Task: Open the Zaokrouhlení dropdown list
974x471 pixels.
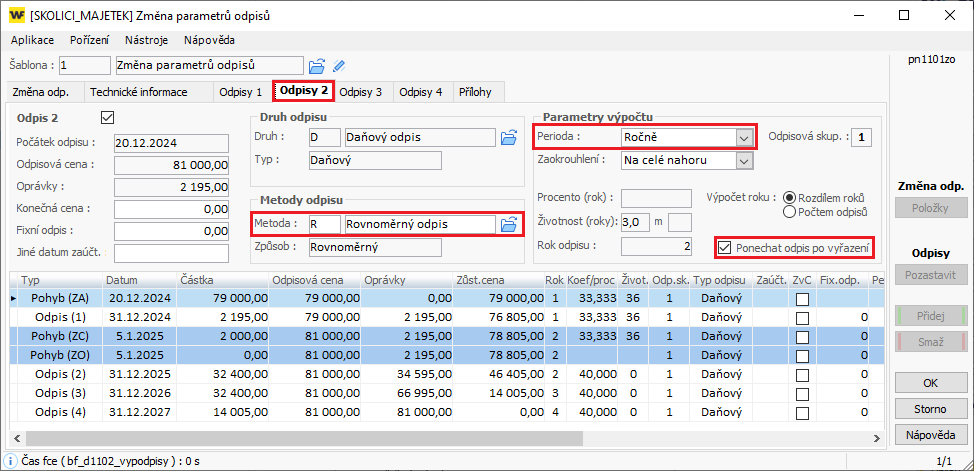Action: coord(743,159)
